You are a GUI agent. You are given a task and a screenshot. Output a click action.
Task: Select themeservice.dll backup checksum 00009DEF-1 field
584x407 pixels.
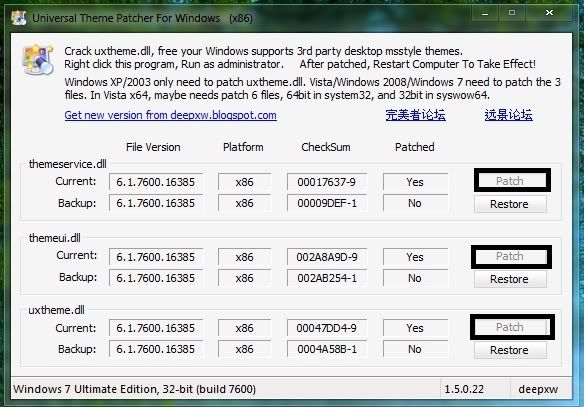click(x=327, y=203)
